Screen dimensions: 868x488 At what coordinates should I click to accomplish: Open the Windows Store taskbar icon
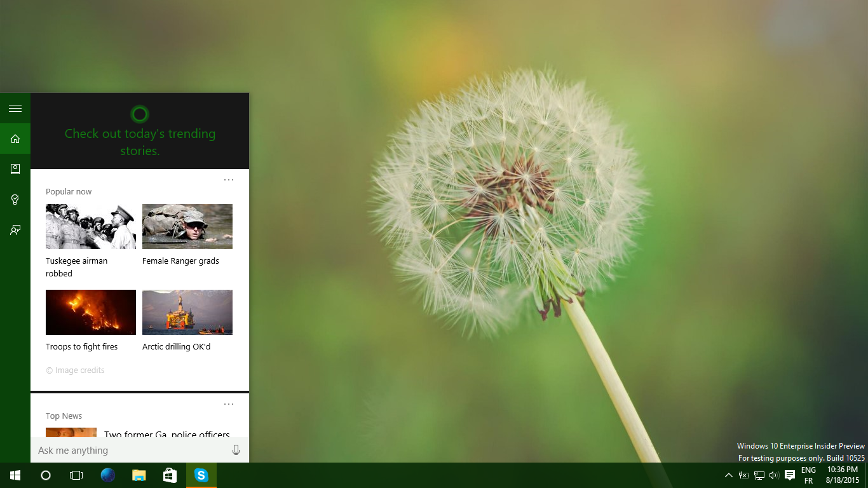click(170, 475)
